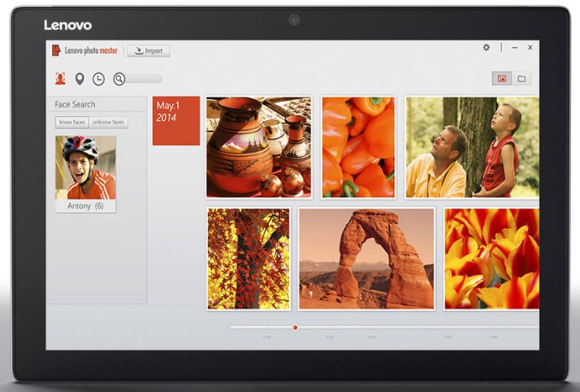Screen dimensions: 580x392
Task: Select the face search person icon
Action: [x=60, y=79]
